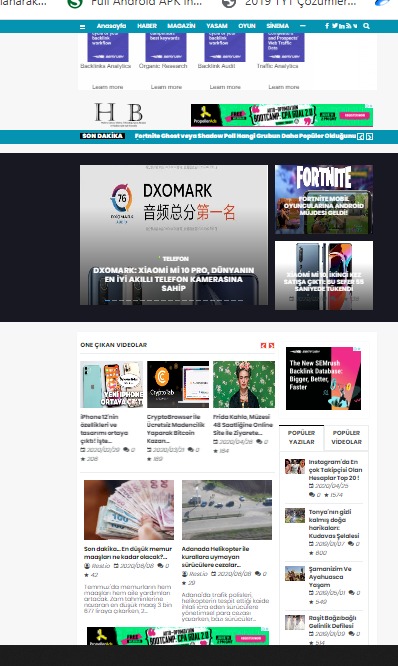The width and height of the screenshot is (398, 666).
Task: Open the HABER menu item
Action: 147,26
